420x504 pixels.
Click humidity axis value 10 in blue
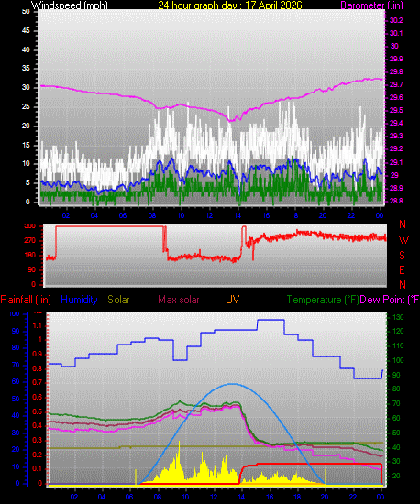coord(16,467)
